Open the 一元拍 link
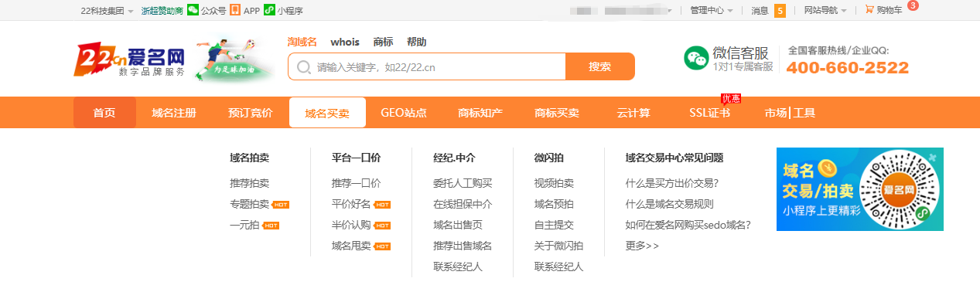Screen dimensions: 980x292 (244, 225)
